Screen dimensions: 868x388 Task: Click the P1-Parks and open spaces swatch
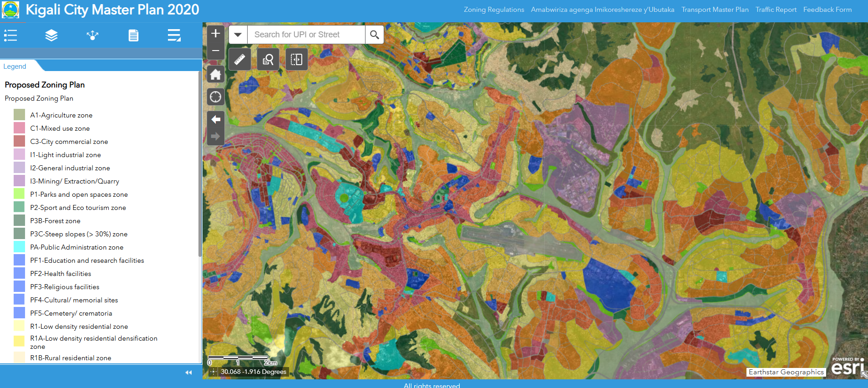click(x=19, y=194)
